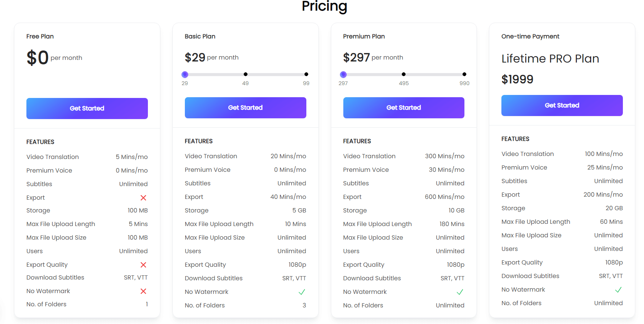The height and width of the screenshot is (324, 644).
Task: Select the 99 stop on Basic Plan slider
Action: pos(306,74)
